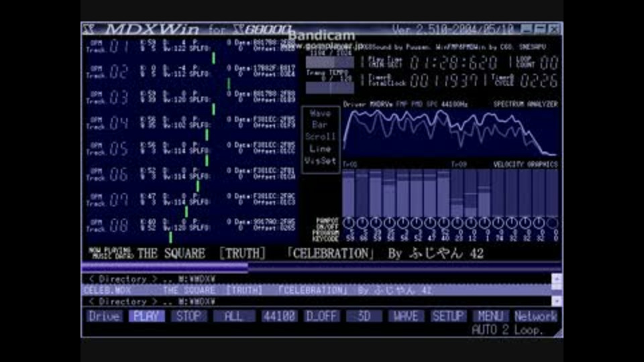Open the SETUP dialog
The width and height of the screenshot is (644, 362).
pos(448,316)
